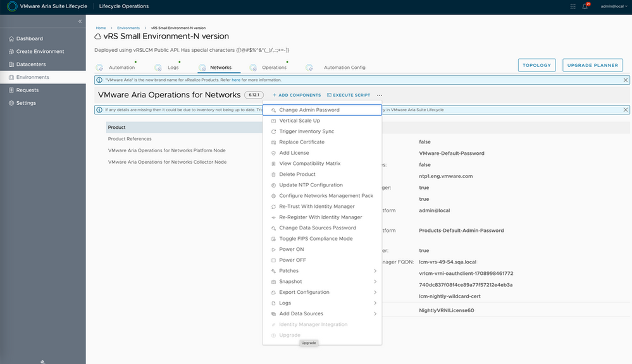Image resolution: width=632 pixels, height=364 pixels.
Task: Click ADD COMPONENTS
Action: click(x=297, y=95)
